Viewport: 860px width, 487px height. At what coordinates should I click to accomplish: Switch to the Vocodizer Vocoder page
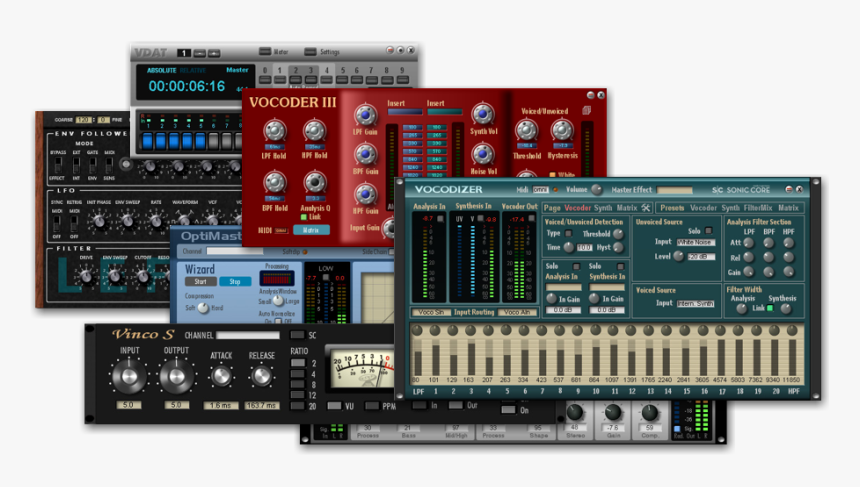(x=578, y=208)
